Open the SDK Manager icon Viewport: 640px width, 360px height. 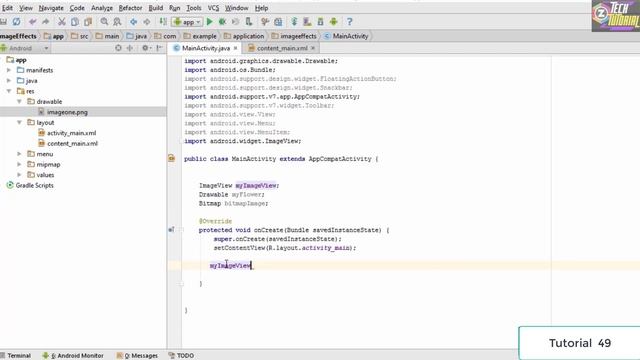click(x=320, y=22)
